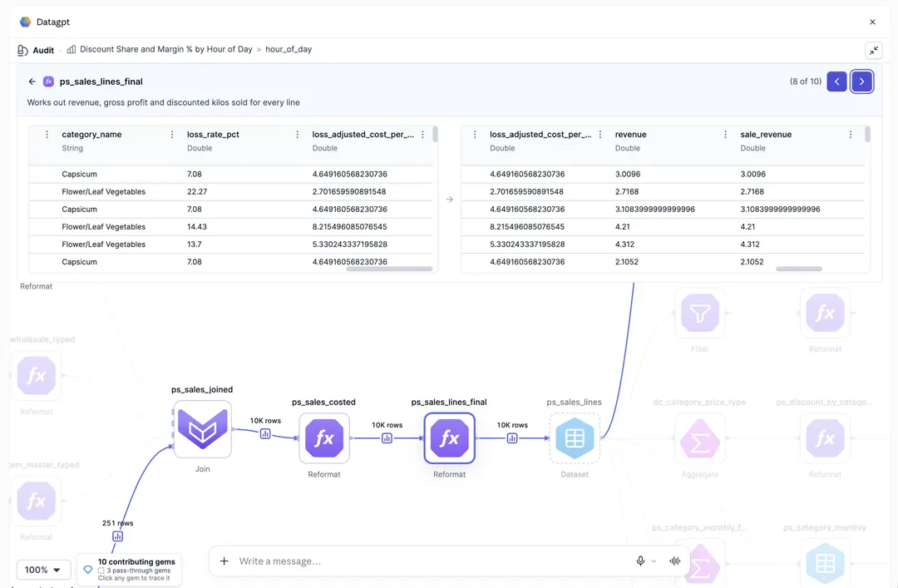This screenshot has width=898, height=588.
Task: Open loss_rate_pct column options menu
Action: pyautogui.click(x=297, y=134)
